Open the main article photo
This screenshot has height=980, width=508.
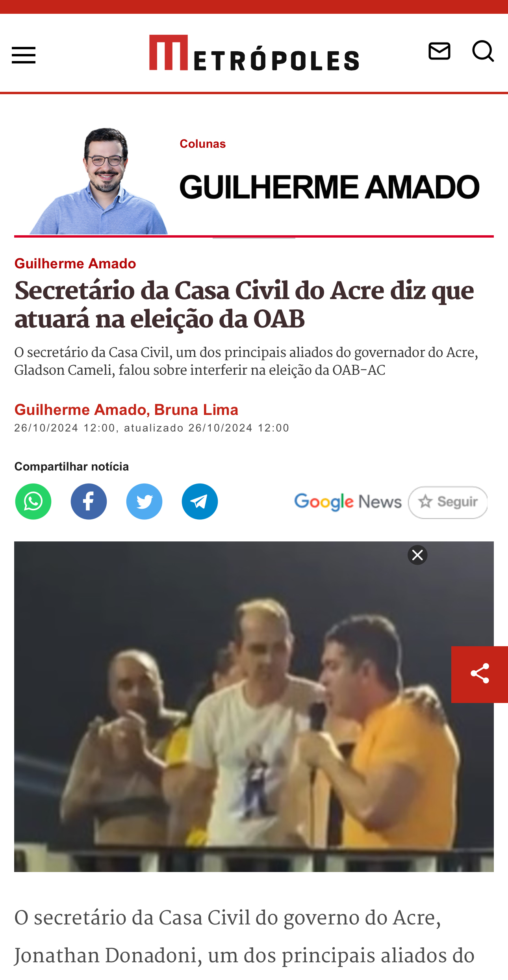(x=254, y=706)
